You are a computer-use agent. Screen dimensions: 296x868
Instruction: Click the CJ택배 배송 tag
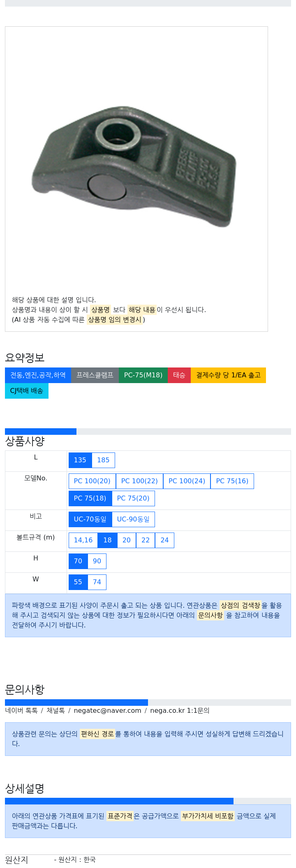(27, 391)
